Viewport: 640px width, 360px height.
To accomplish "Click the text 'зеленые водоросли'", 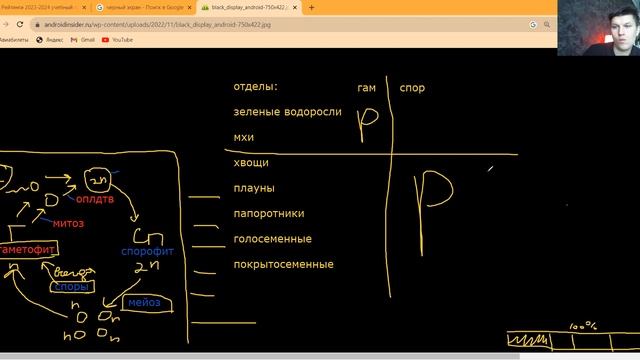I will (x=287, y=112).
